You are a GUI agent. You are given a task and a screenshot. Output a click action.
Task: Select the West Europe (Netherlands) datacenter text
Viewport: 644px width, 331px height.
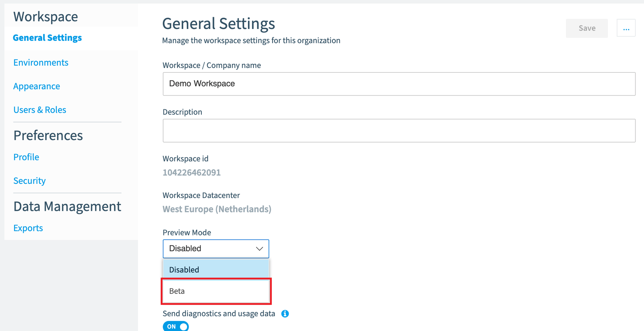point(217,209)
